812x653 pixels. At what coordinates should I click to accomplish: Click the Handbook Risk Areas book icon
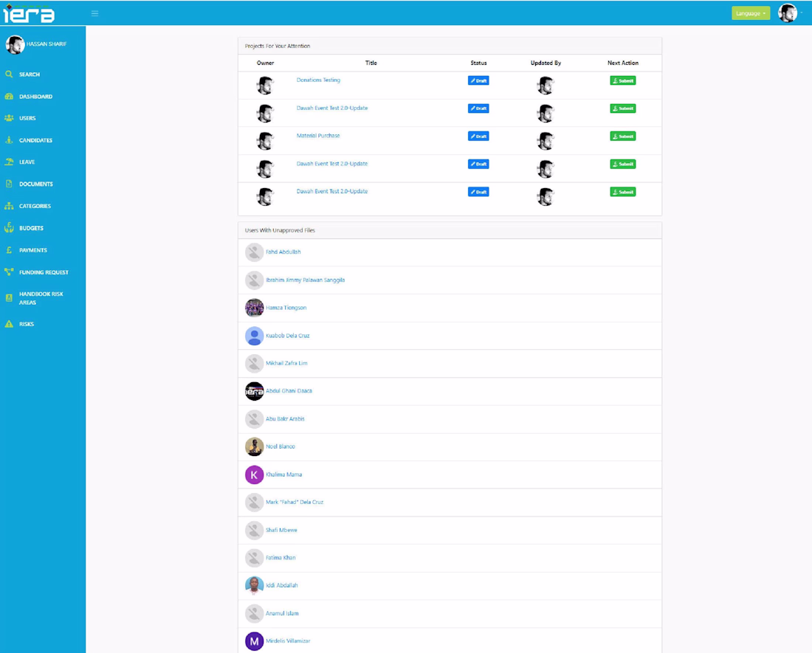[9, 298]
